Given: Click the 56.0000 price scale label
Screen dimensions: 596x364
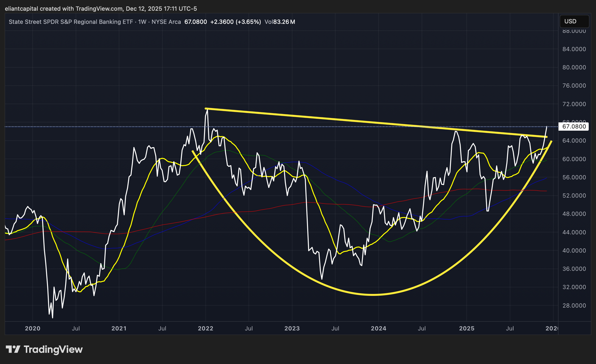Looking at the screenshot, I should 574,177.
